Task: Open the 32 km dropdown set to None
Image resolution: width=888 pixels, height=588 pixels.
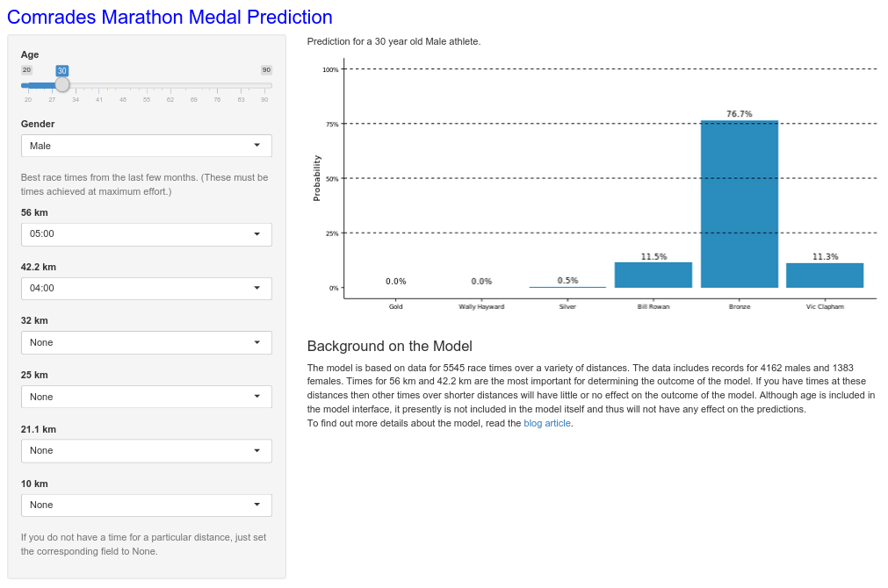Action: (145, 342)
